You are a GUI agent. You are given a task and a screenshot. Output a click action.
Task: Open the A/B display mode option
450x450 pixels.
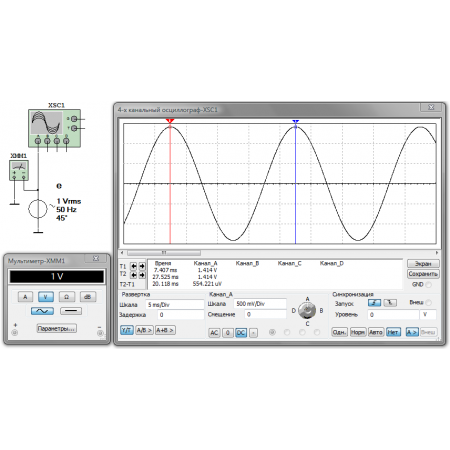point(144,330)
